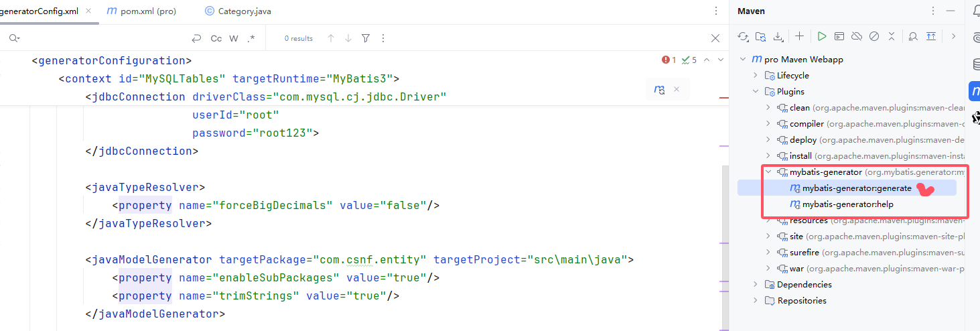This screenshot has height=331, width=980.
Task: Open analyze dependencies icon in Maven toolbar
Action: click(x=913, y=36)
